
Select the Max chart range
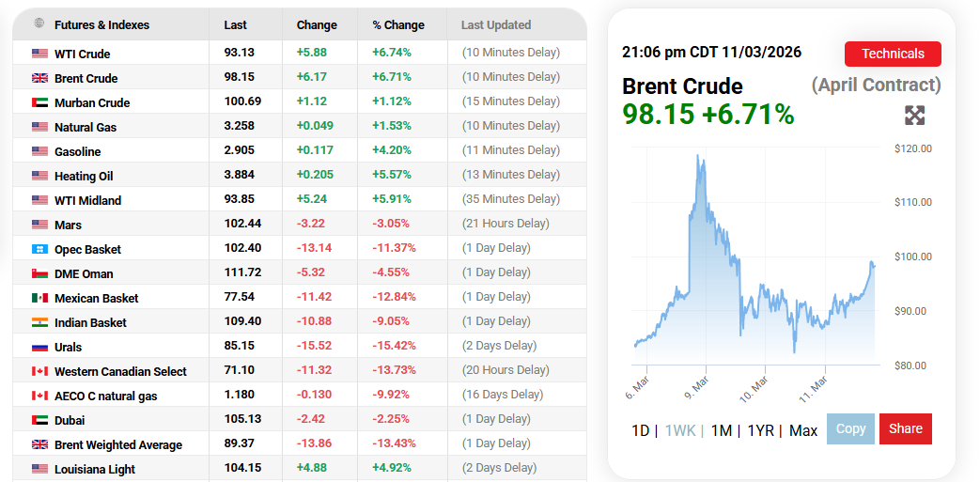(x=803, y=430)
